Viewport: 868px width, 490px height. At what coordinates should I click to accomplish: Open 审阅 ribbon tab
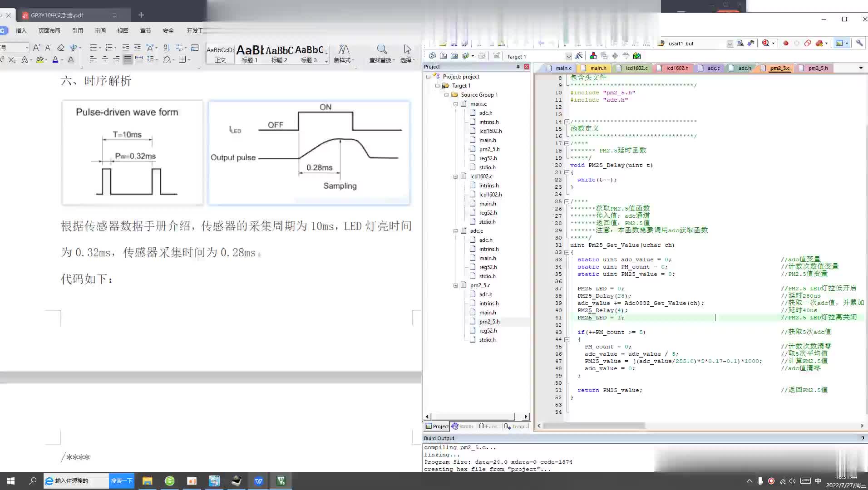tap(100, 31)
